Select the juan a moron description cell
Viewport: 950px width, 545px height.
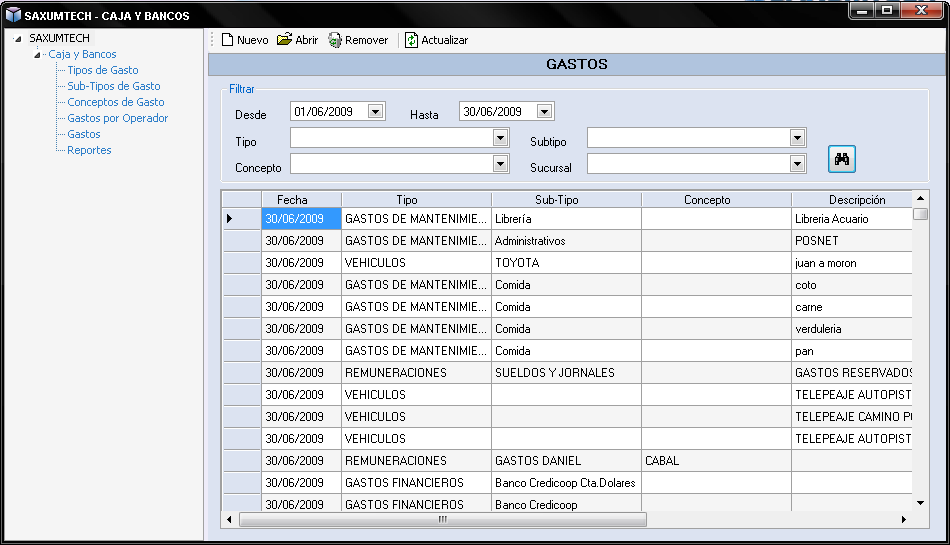click(x=852, y=263)
